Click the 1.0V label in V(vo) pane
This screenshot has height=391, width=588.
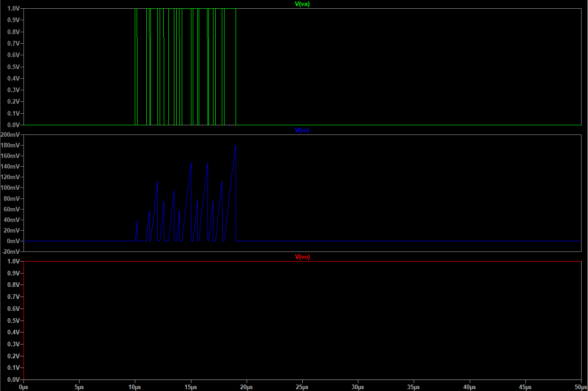point(13,261)
